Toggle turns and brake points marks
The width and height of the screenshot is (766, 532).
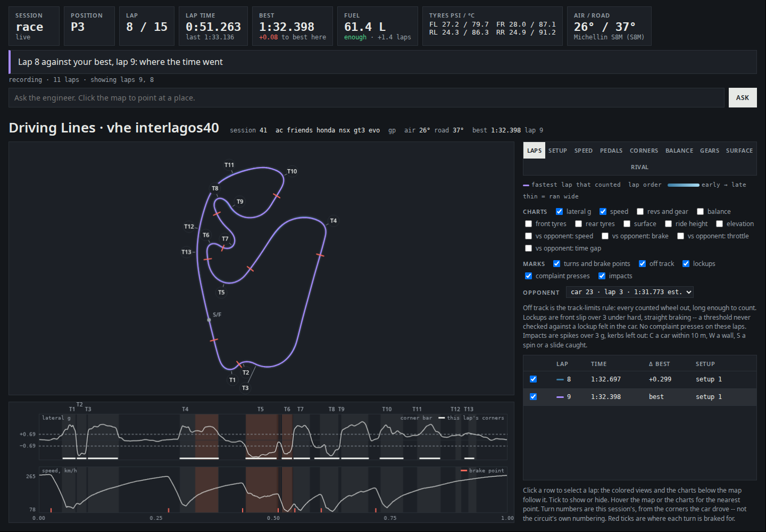pyautogui.click(x=556, y=264)
